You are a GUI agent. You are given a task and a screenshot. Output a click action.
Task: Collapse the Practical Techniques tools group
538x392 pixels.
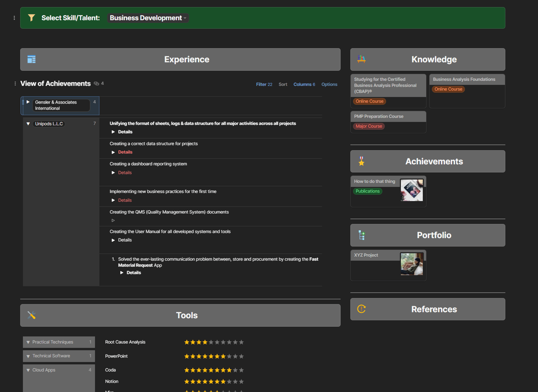[x=28, y=342]
